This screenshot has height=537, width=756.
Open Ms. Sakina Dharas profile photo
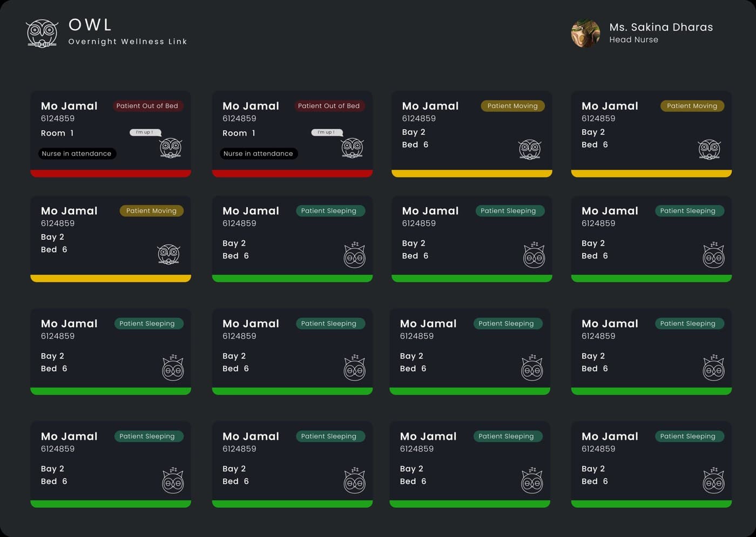pyautogui.click(x=585, y=33)
